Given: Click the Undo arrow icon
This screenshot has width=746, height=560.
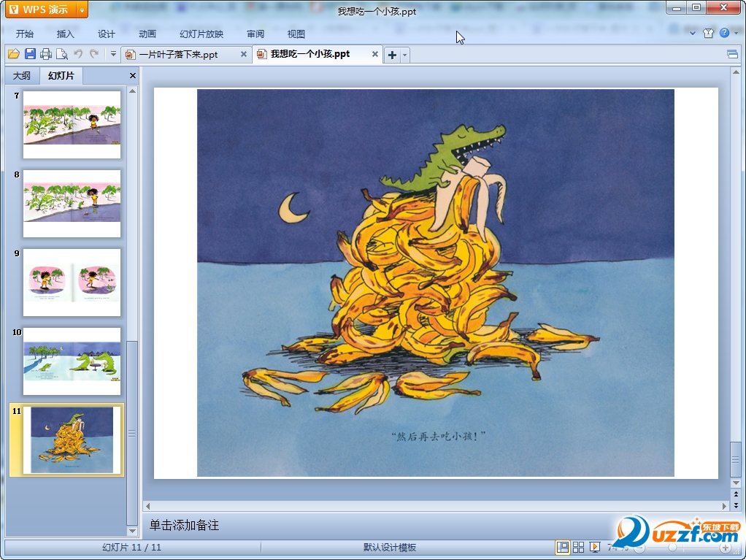Looking at the screenshot, I should pos(78,54).
